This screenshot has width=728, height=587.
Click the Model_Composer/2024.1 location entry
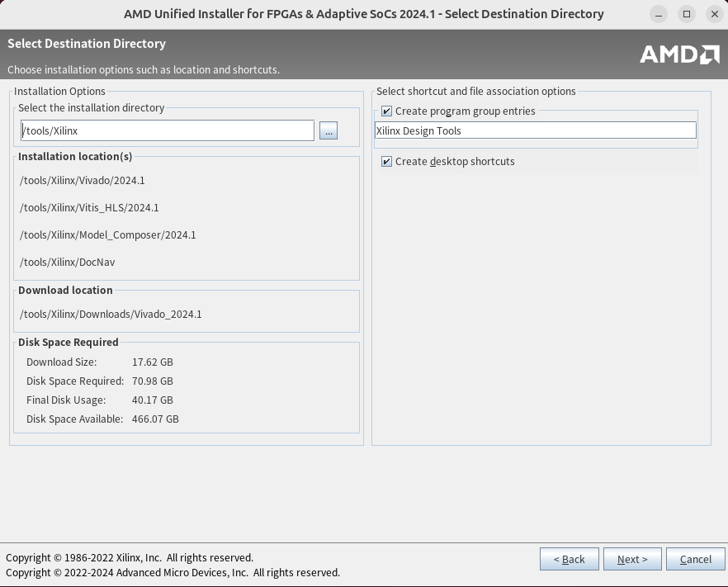click(108, 235)
